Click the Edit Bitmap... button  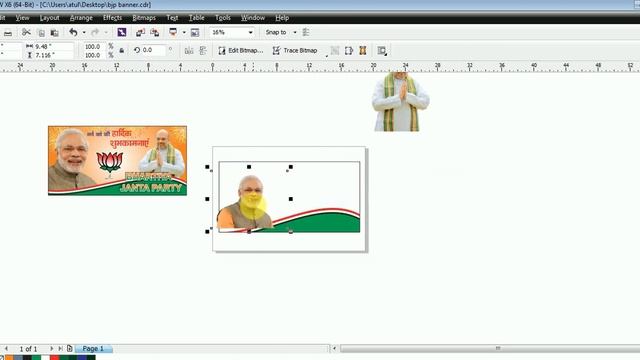click(240, 51)
